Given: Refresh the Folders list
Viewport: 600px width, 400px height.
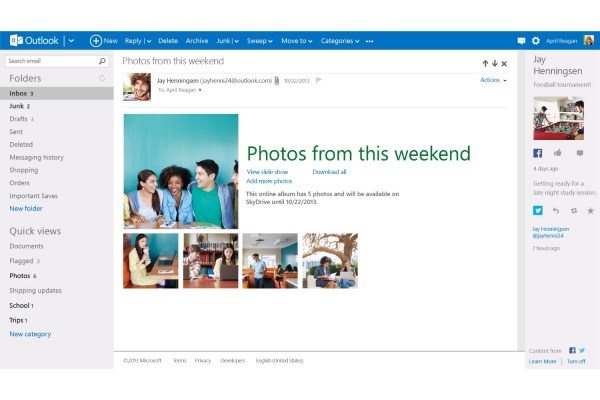Looking at the screenshot, I should coord(102,78).
